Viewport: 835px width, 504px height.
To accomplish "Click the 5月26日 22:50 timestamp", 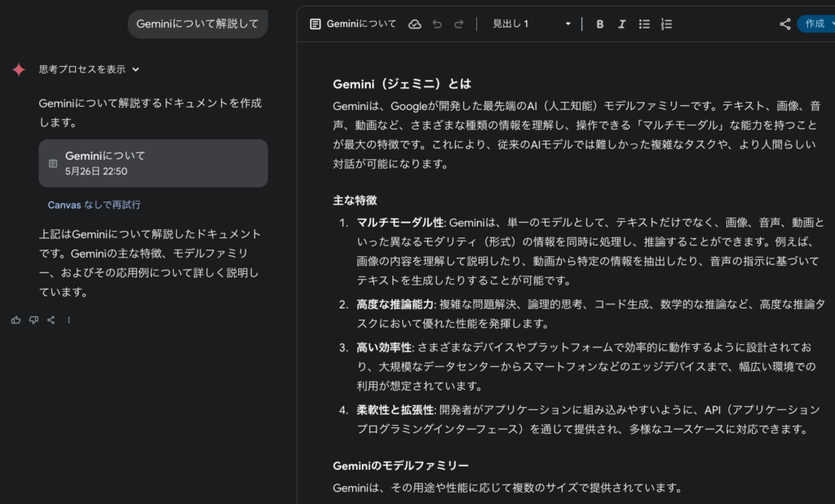I will pyautogui.click(x=96, y=171).
